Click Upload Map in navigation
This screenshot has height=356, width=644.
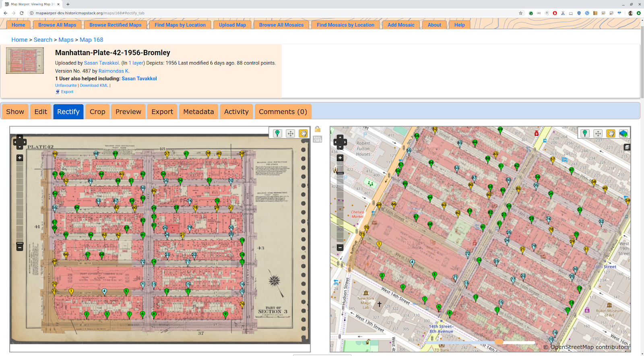tap(232, 25)
